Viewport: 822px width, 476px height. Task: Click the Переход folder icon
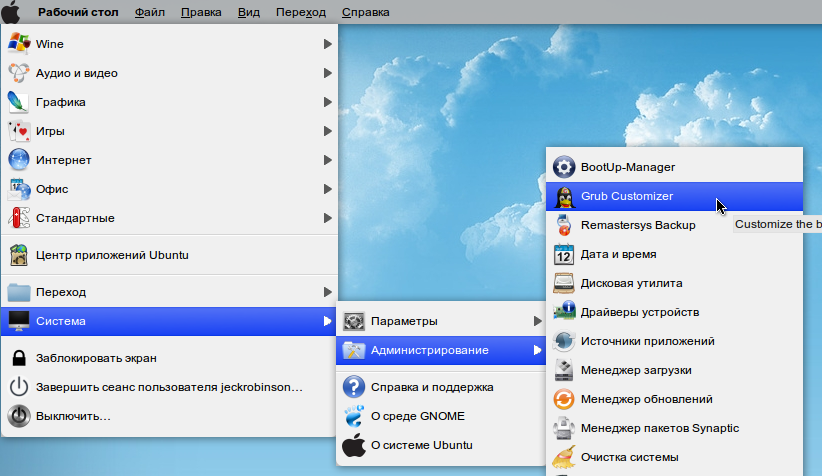click(19, 292)
